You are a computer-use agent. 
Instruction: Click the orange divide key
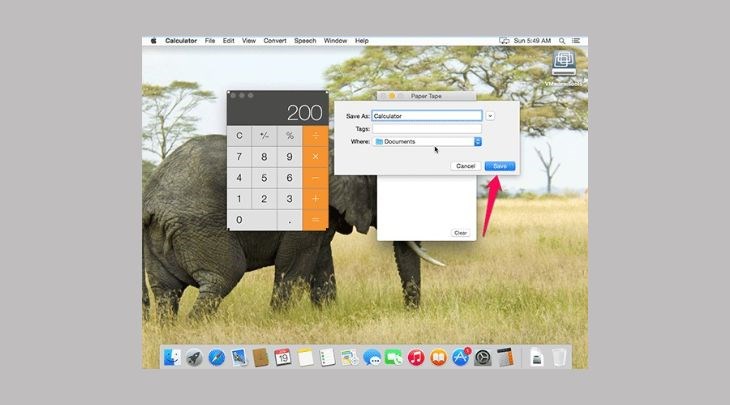pos(315,136)
